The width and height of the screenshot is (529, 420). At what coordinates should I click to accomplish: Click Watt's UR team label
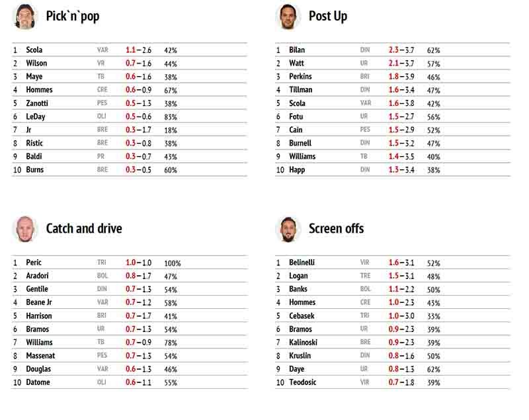point(364,63)
